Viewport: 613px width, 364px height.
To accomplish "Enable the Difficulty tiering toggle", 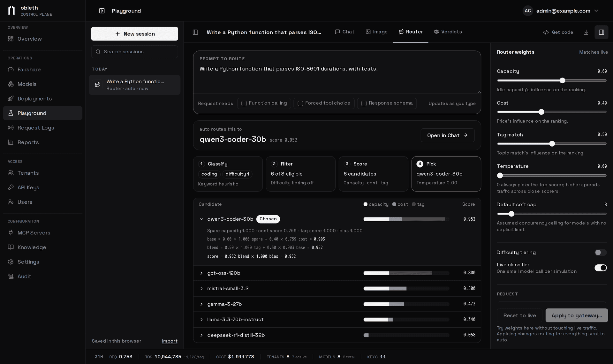I will pos(601,253).
